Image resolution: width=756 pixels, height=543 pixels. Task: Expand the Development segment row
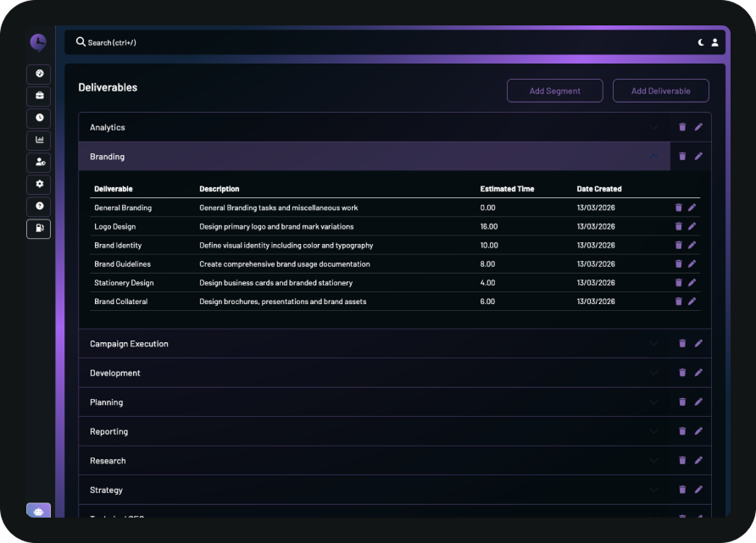tap(653, 373)
